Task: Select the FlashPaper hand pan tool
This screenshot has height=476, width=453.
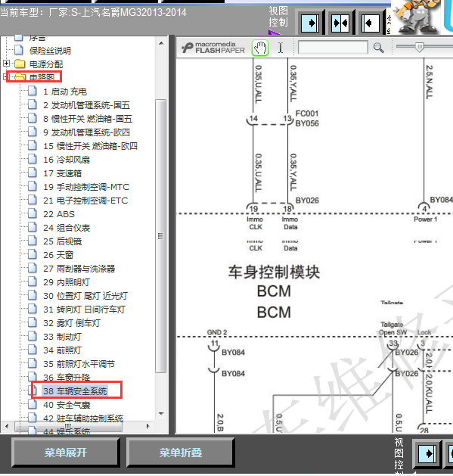Action: (260, 48)
